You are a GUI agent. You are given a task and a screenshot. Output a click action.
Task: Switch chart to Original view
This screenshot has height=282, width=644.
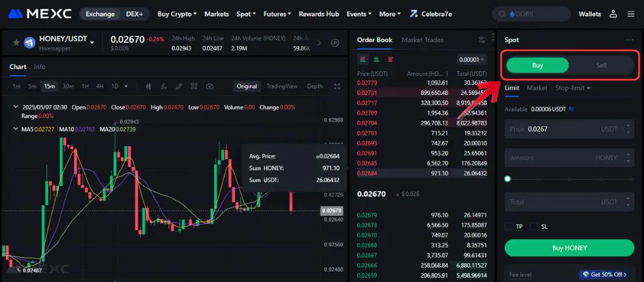point(247,87)
